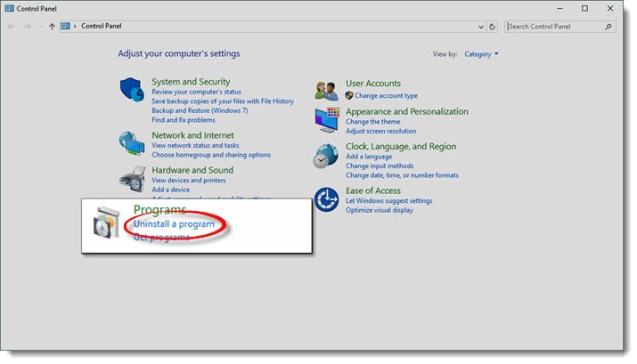
Task: Click Find and fix problems
Action: click(184, 120)
